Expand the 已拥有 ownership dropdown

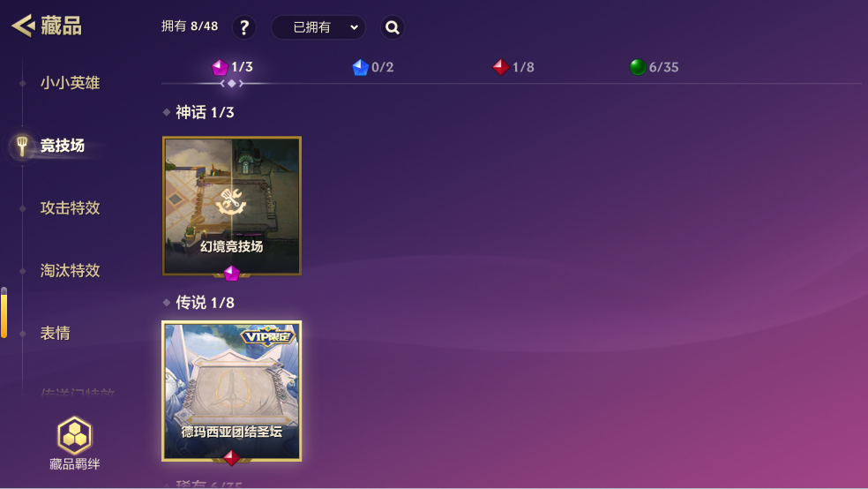318,27
